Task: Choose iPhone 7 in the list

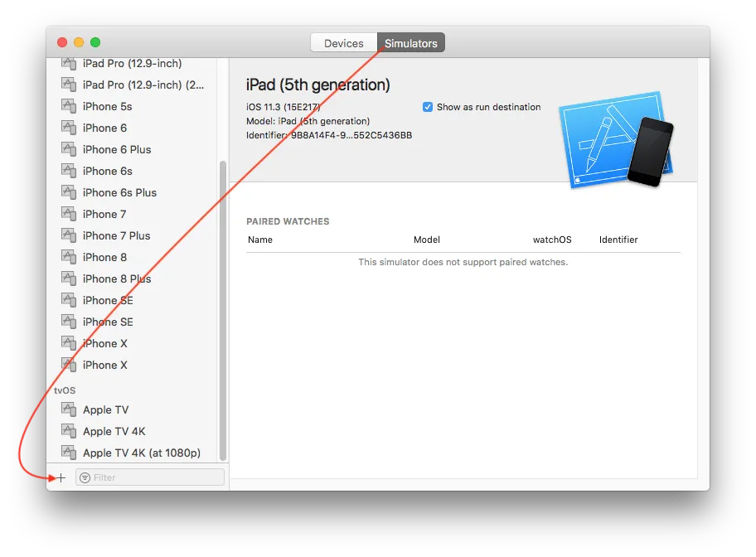Action: (104, 214)
